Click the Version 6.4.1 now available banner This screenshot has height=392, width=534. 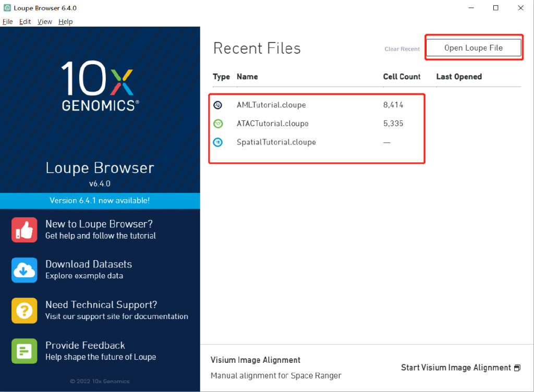point(100,200)
